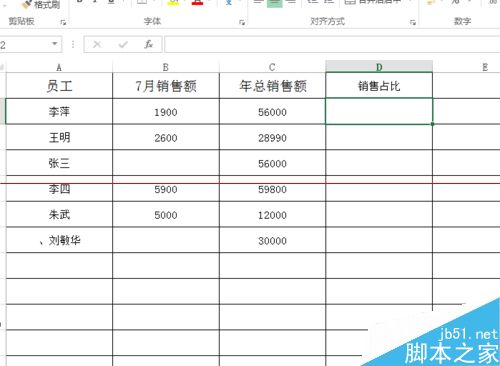Select the cell with value 1900
The width and height of the screenshot is (500, 366).
tap(166, 112)
